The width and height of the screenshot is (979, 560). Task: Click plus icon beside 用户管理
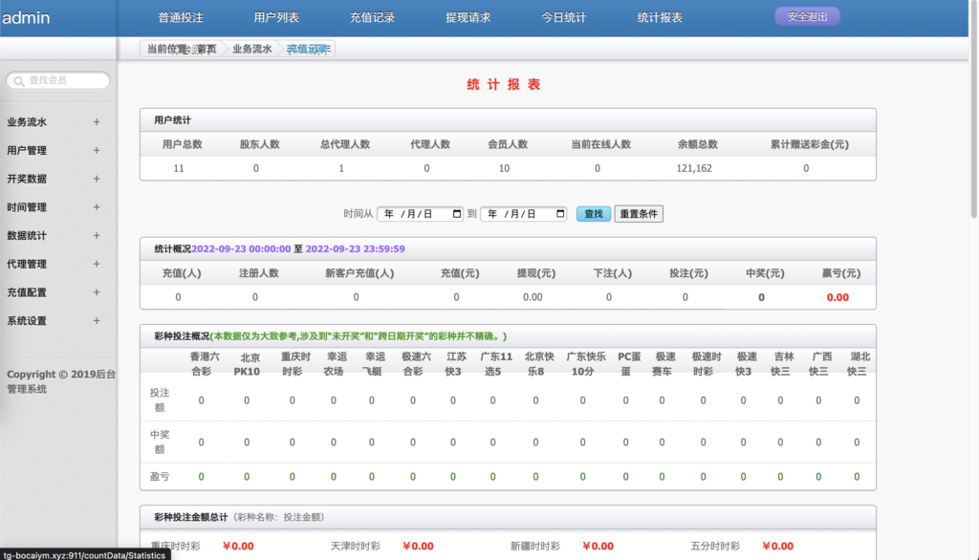[x=96, y=150]
